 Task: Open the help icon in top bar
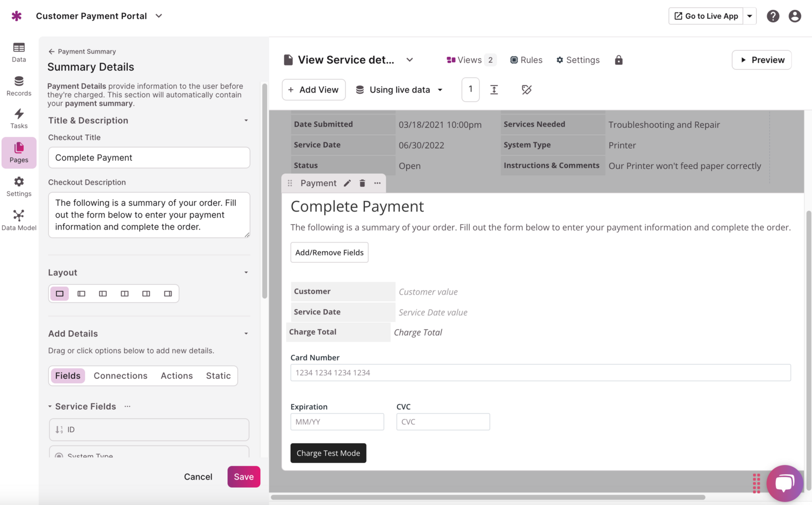[x=773, y=16]
